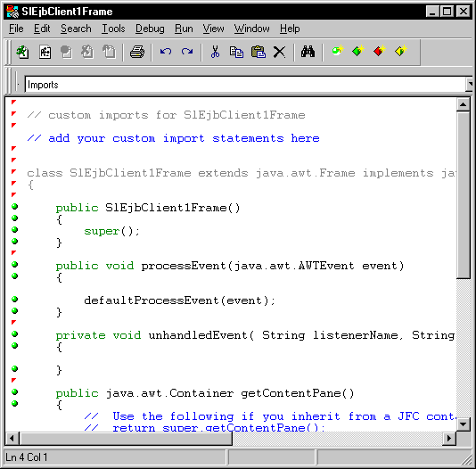Click the Delete X toolbar icon
This screenshot has width=476, height=469.
pos(279,52)
